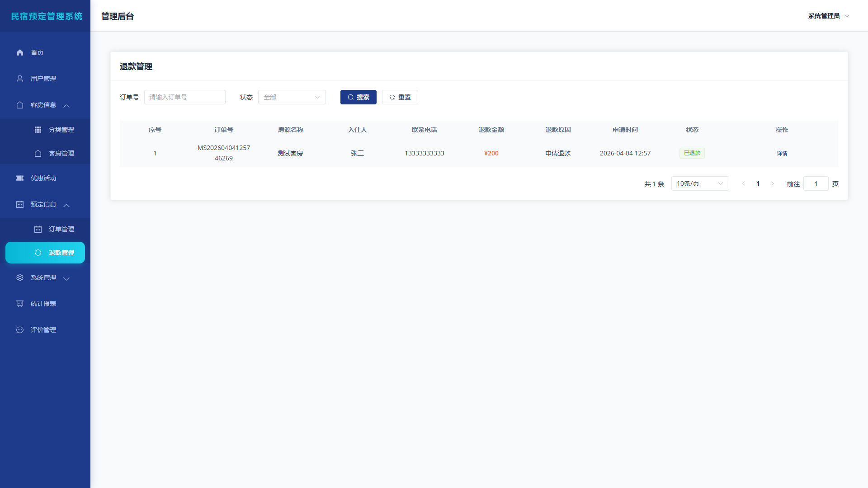
Task: Click the house icon beside 客房管理
Action: 38,153
